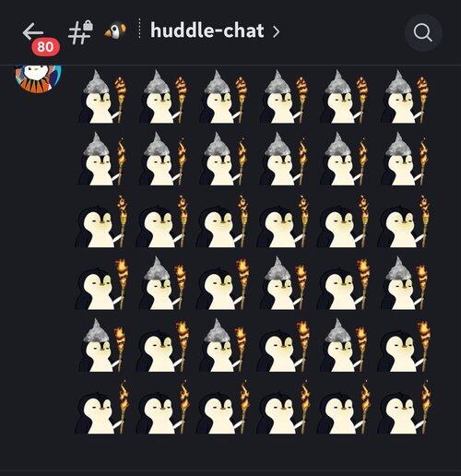Click first penguin emoji in bottom row
This screenshot has height=476, width=461.
pos(101,408)
